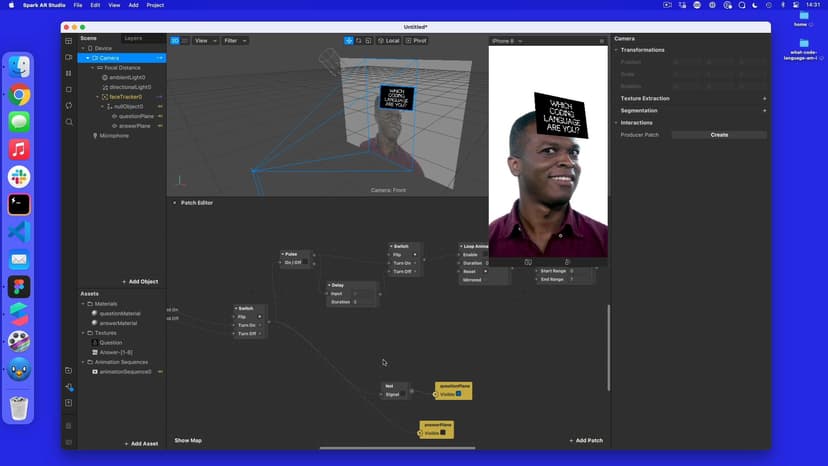Collapse the Patch Editor panel arrow
This screenshot has height=466, width=828.
click(175, 203)
